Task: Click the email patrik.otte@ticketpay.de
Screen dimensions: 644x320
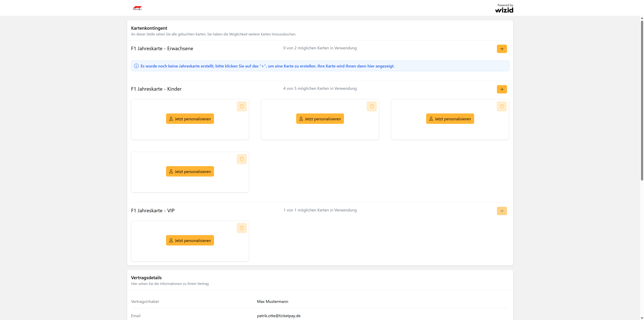Action: 279,316
